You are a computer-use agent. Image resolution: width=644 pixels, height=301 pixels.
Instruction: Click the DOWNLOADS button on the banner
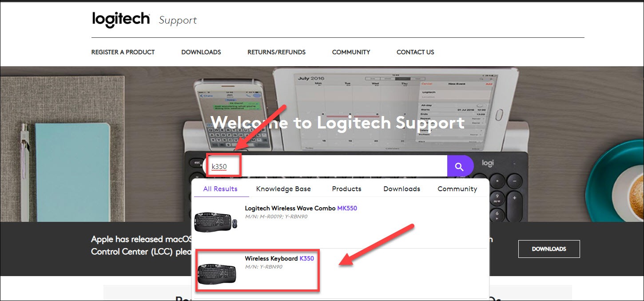pos(549,249)
